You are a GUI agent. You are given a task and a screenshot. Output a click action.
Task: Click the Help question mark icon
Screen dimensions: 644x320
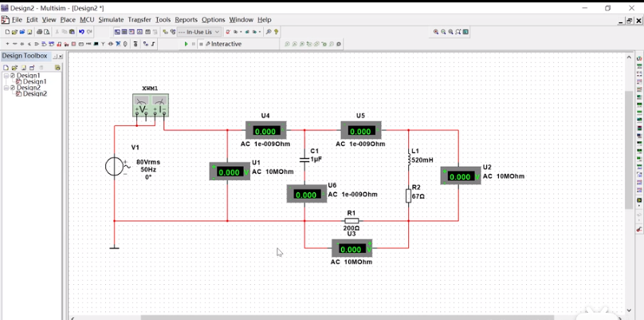(x=276, y=32)
